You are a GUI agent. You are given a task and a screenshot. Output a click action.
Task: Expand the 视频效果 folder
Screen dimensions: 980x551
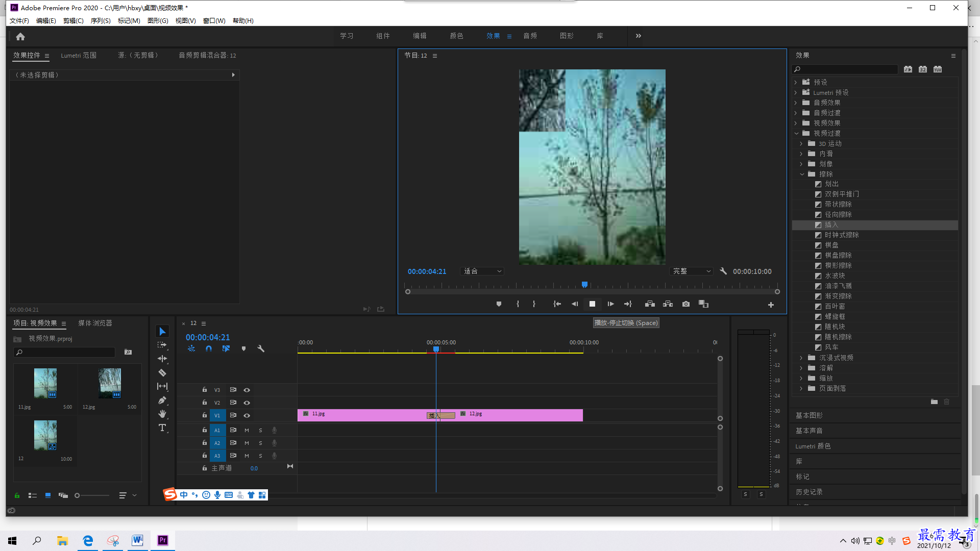pyautogui.click(x=795, y=123)
